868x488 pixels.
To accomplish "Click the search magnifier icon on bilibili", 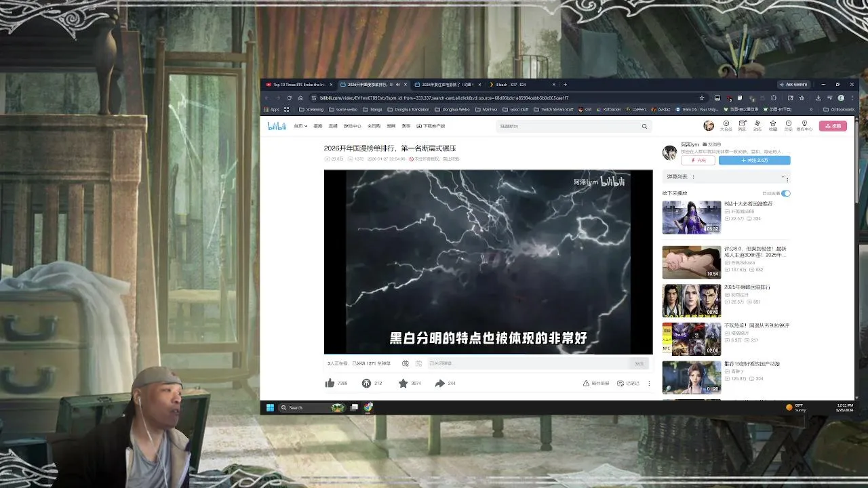I will tap(644, 126).
